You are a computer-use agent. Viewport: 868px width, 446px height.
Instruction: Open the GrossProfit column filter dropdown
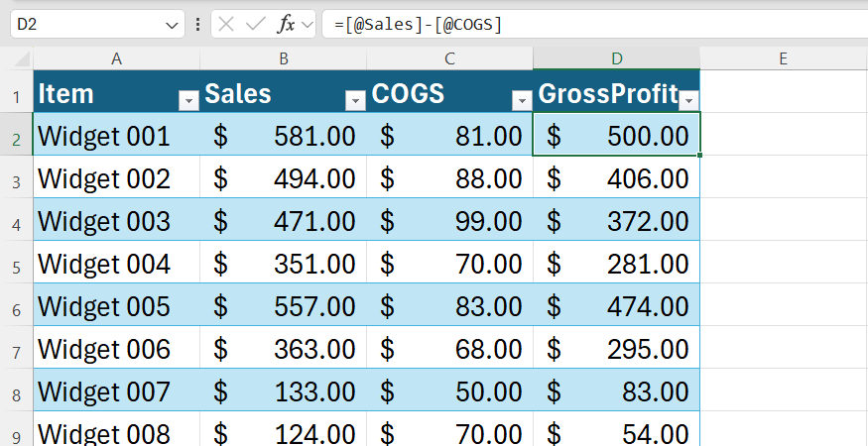(x=689, y=101)
